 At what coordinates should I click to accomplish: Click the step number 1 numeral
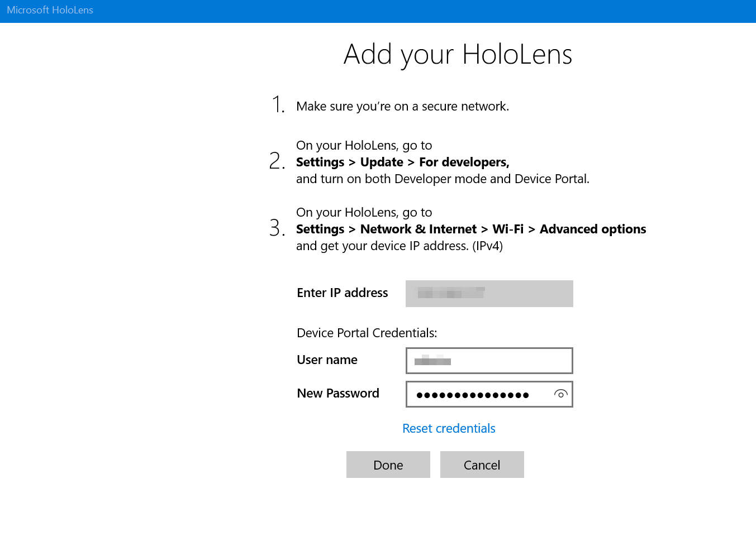pyautogui.click(x=278, y=104)
